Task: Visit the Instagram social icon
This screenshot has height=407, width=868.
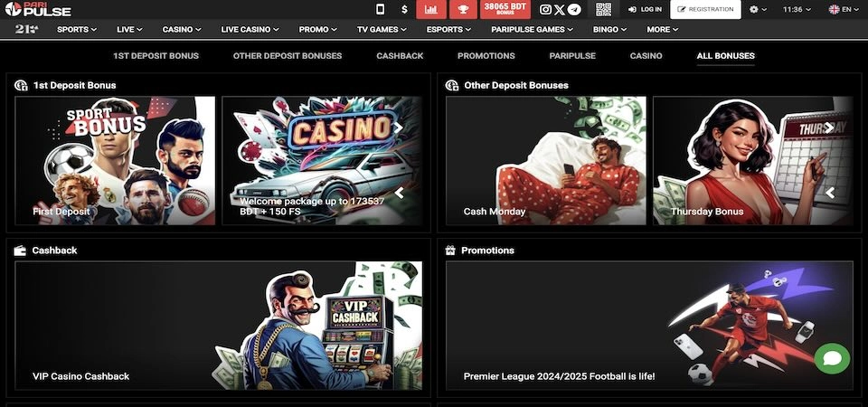Action: [545, 9]
